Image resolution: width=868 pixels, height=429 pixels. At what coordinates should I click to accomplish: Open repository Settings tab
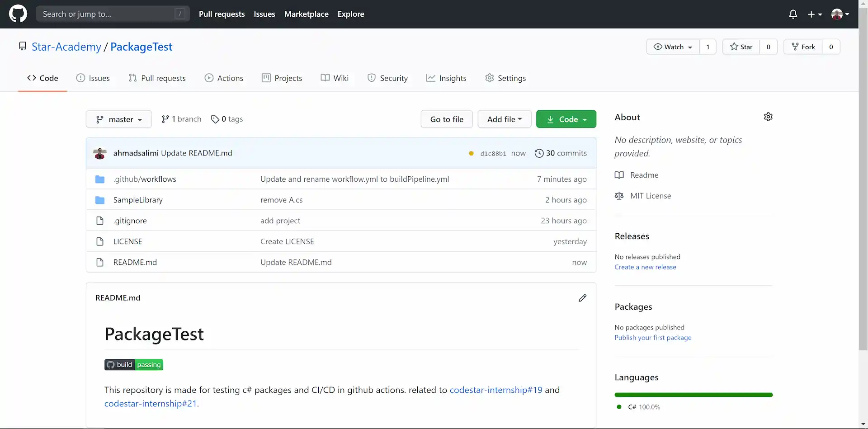coord(505,78)
